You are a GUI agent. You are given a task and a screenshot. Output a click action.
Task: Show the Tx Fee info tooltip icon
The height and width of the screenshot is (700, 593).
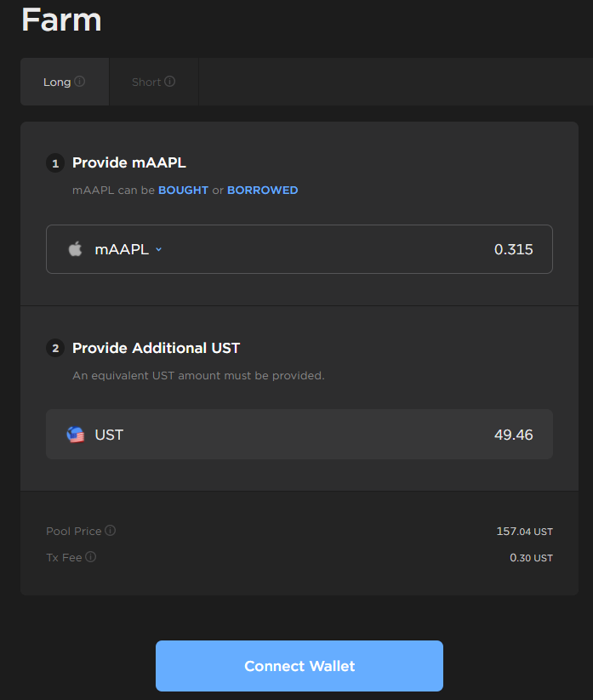click(x=91, y=557)
